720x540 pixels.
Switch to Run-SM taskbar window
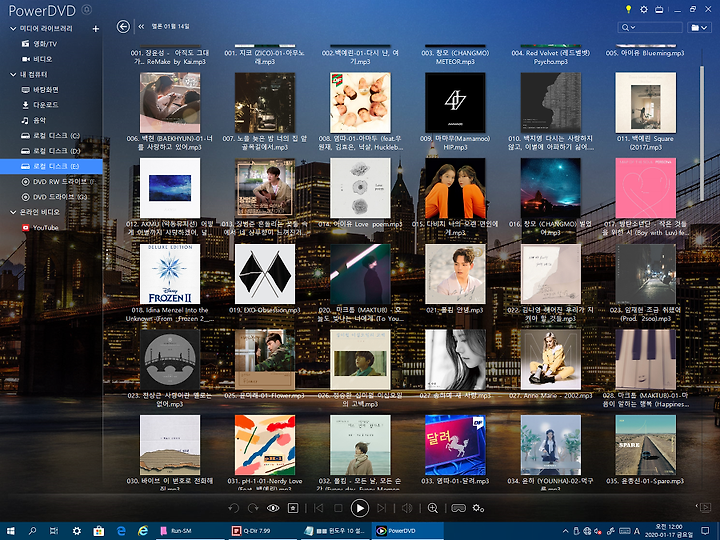tap(190, 531)
